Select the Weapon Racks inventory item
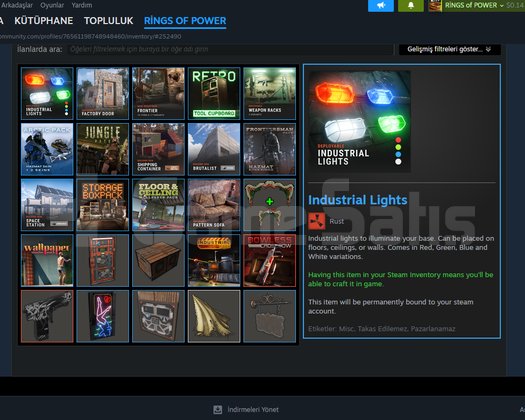The image size is (525, 420). pos(270,93)
